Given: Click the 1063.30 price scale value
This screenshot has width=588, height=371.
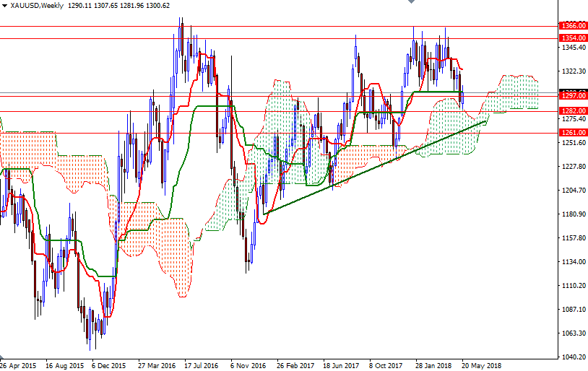Looking at the screenshot, I should (574, 333).
